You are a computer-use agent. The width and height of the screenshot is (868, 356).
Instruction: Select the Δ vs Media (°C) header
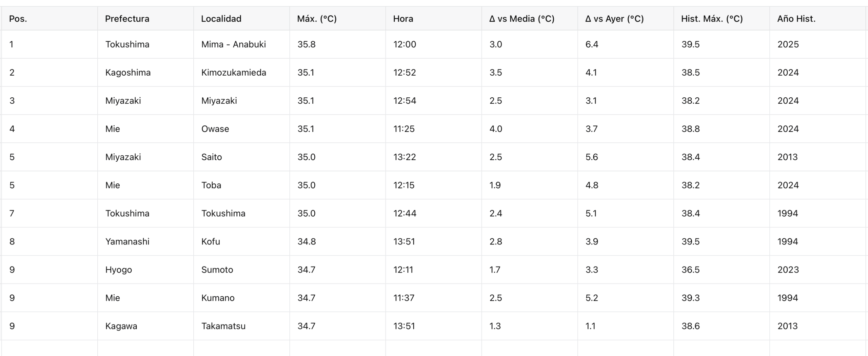click(521, 19)
